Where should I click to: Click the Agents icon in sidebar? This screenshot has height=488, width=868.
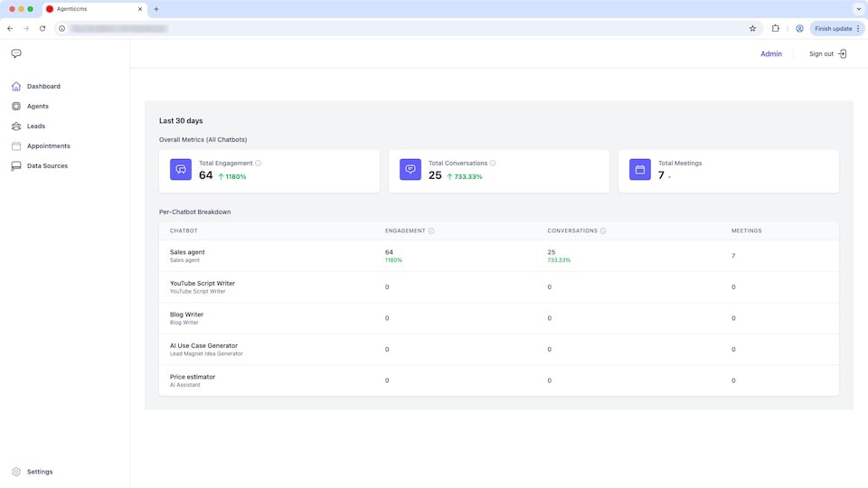[16, 107]
